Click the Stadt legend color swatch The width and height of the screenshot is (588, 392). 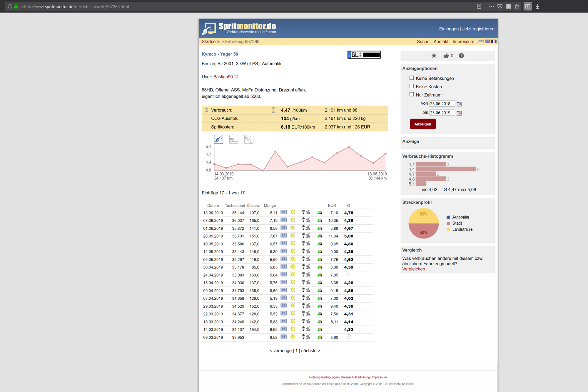tap(448, 223)
